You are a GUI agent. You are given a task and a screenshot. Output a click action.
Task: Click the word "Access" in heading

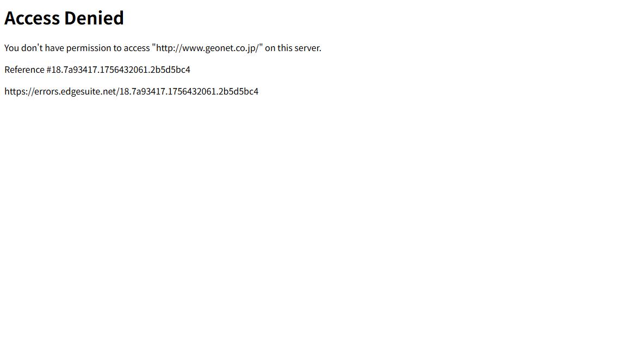32,18
